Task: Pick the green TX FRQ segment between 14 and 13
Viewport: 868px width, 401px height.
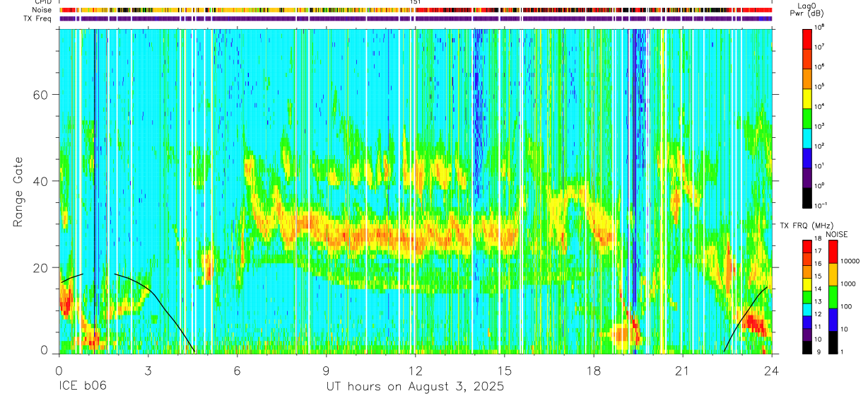Action: [x=807, y=297]
